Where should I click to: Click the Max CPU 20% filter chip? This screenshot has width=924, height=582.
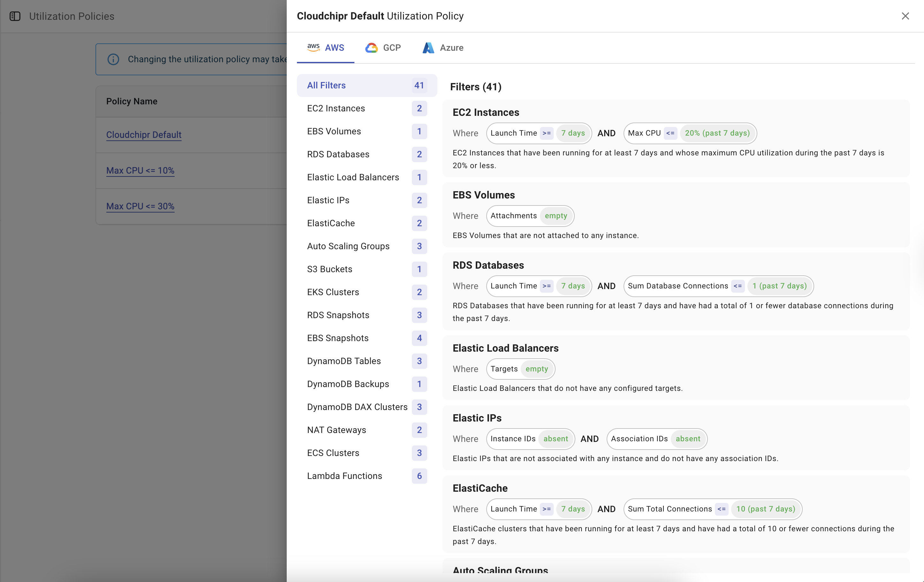tap(690, 133)
